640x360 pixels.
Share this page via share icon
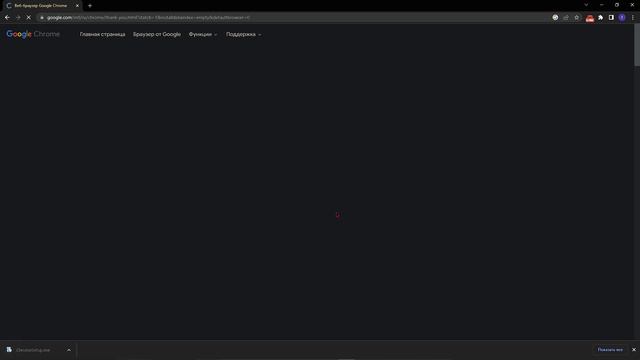(x=566, y=18)
